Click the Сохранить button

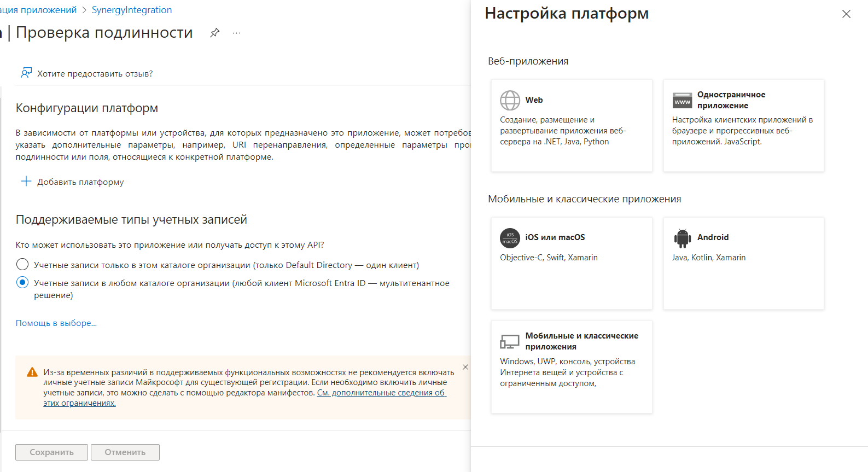click(51, 452)
